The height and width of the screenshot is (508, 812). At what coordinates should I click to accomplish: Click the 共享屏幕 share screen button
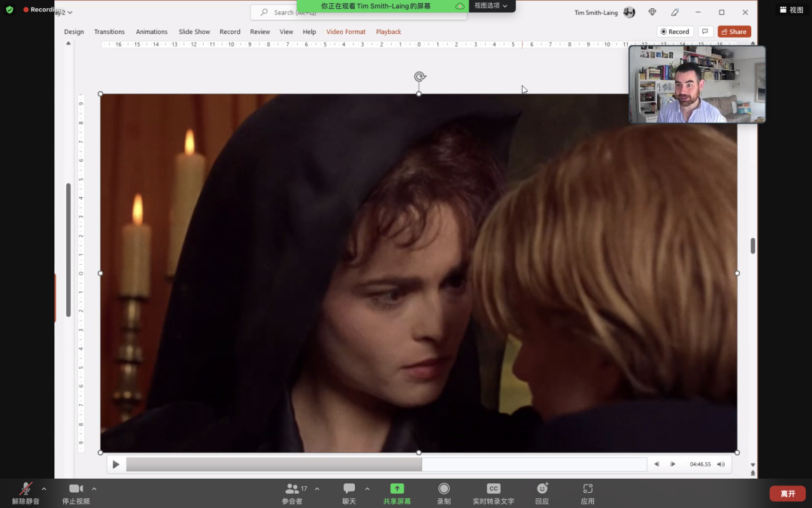pyautogui.click(x=397, y=494)
